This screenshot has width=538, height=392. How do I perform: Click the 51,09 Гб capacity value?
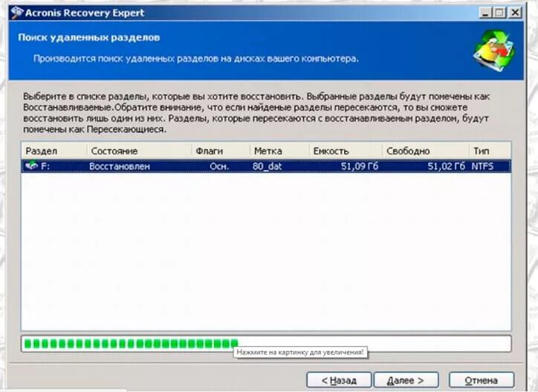click(360, 166)
